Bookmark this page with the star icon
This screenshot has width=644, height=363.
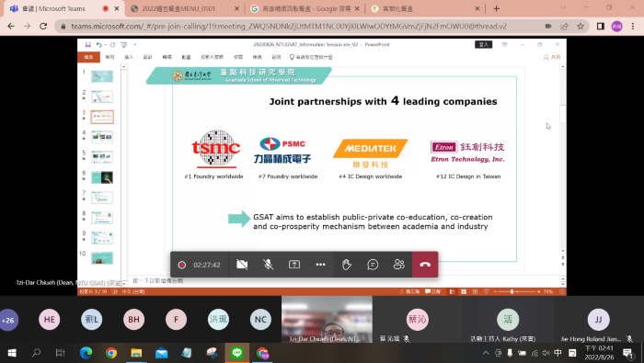(581, 27)
